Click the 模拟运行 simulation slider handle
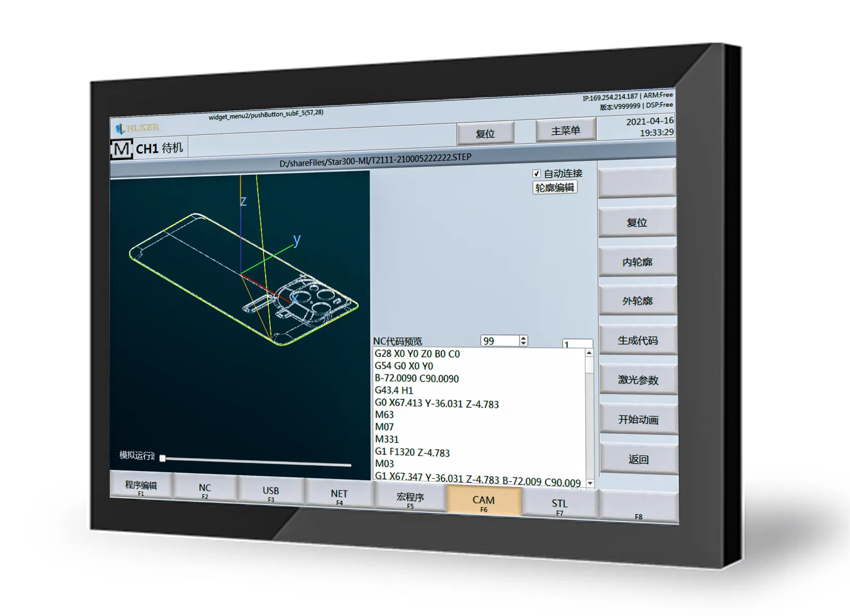 [163, 458]
